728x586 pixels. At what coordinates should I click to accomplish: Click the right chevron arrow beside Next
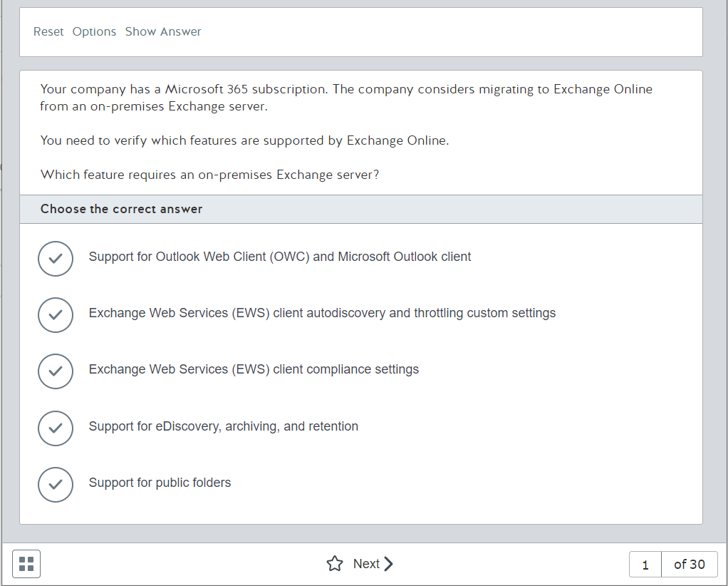[389, 564]
